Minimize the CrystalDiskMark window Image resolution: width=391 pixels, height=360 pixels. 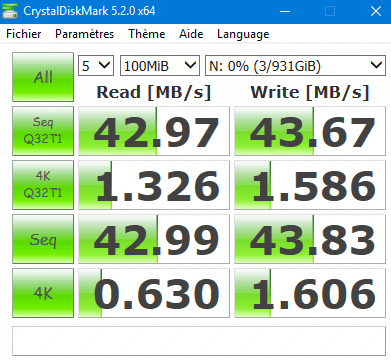(x=285, y=11)
